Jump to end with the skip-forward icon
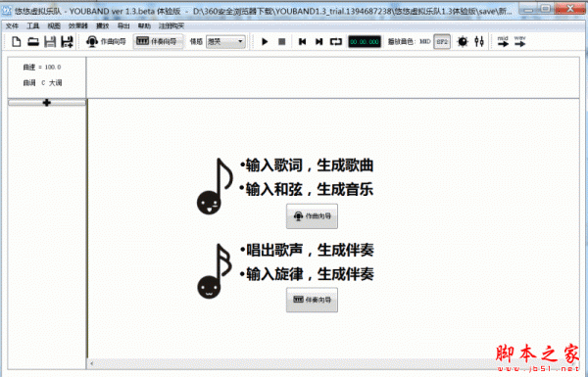The height and width of the screenshot is (377, 588). (x=318, y=41)
